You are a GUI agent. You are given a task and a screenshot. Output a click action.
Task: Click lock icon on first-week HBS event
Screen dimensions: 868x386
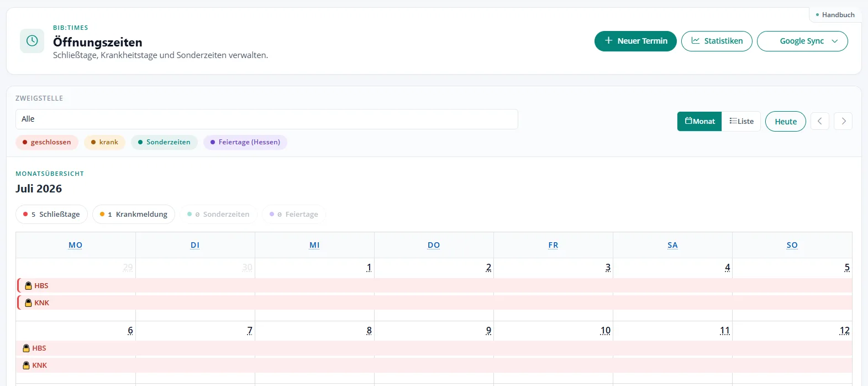click(x=28, y=286)
